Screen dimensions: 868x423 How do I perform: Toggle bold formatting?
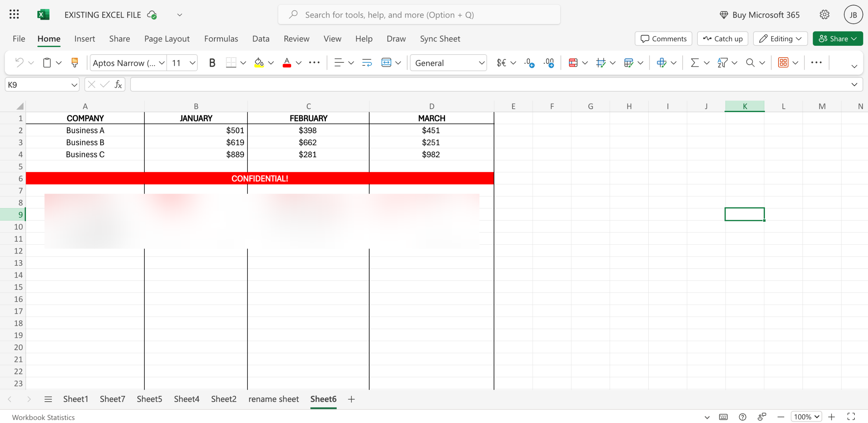(x=212, y=63)
